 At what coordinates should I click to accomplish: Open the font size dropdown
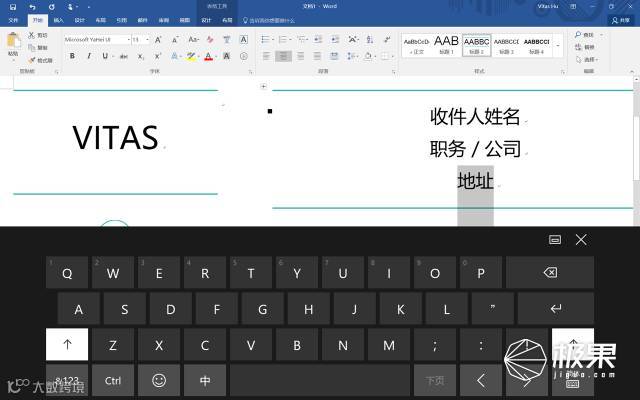(147, 40)
